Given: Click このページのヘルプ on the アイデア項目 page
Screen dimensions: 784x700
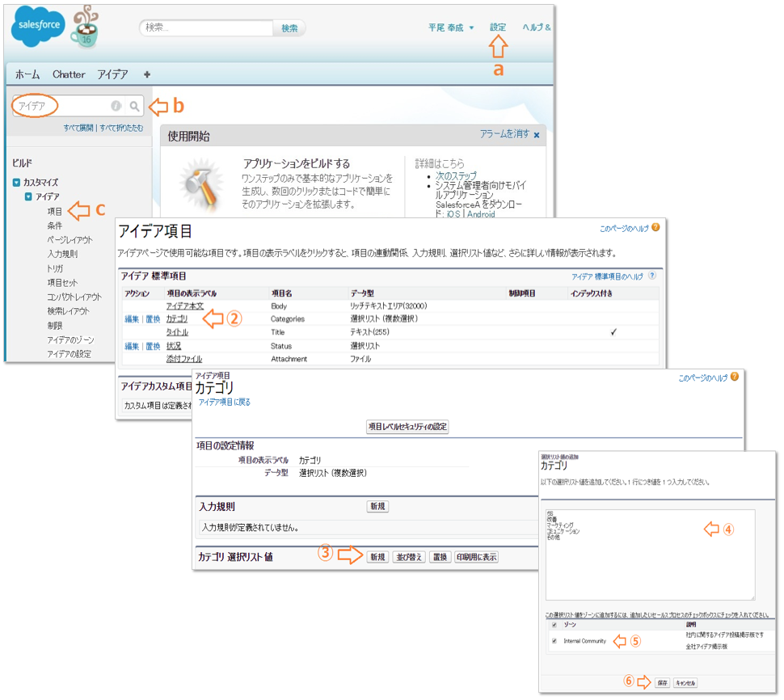Looking at the screenshot, I should pos(623,229).
